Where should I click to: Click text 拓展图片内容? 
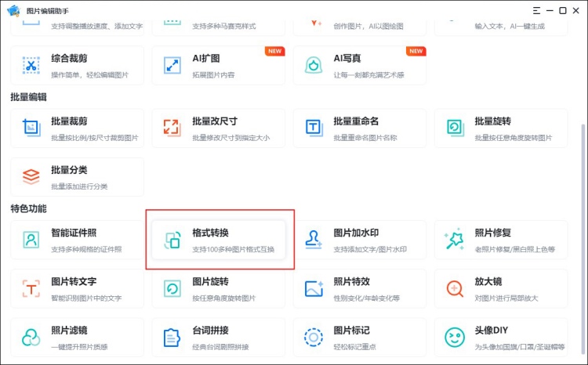point(213,75)
